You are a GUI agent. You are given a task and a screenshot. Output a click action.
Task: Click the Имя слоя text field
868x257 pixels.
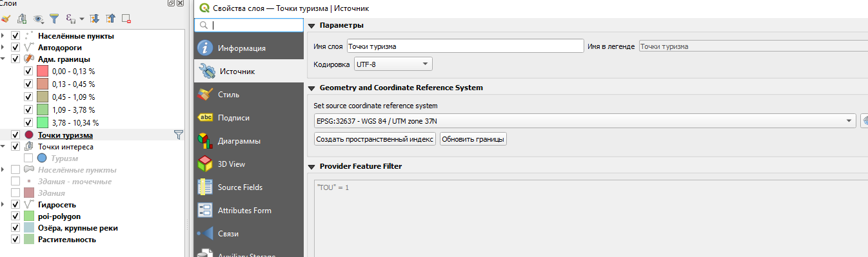(465, 46)
